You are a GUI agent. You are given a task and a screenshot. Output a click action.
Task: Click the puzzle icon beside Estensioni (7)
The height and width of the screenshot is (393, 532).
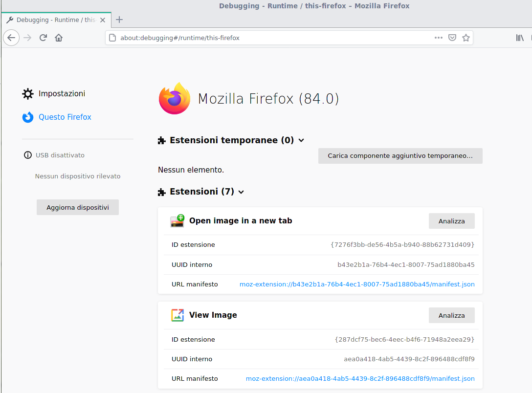tap(162, 192)
